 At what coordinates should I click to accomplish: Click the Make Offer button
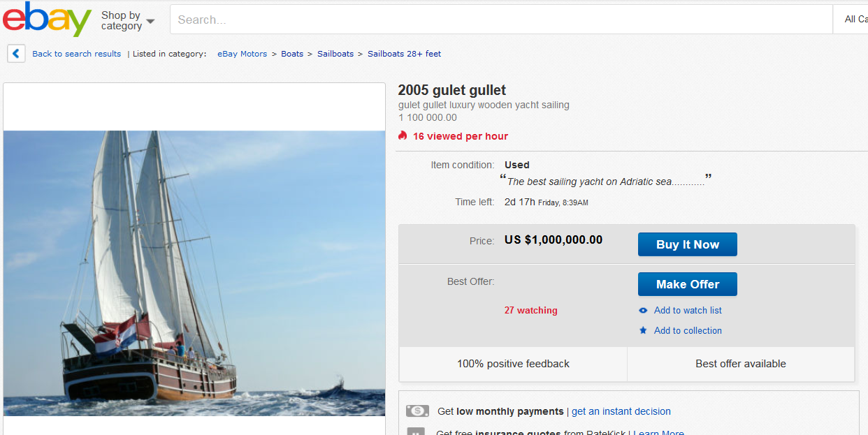coord(688,284)
